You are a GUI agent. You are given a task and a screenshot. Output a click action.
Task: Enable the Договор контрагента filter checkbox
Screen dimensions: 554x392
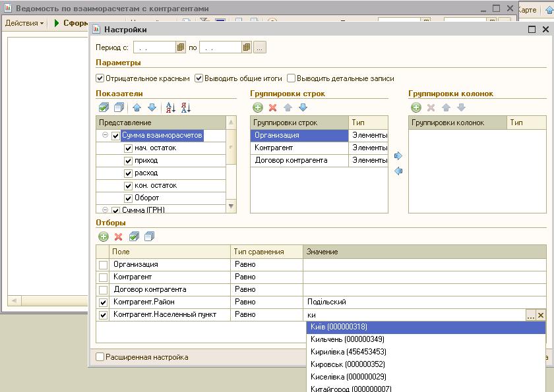point(103,290)
